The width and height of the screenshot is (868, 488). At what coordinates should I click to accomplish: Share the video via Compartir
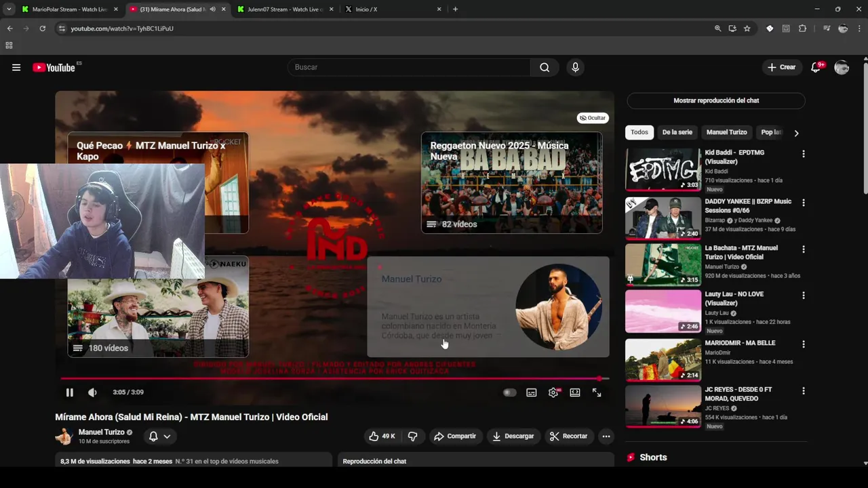point(455,436)
